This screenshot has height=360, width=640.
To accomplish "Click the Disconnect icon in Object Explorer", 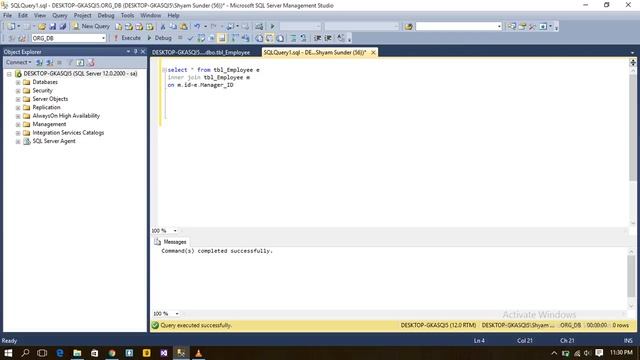I will click(x=49, y=62).
